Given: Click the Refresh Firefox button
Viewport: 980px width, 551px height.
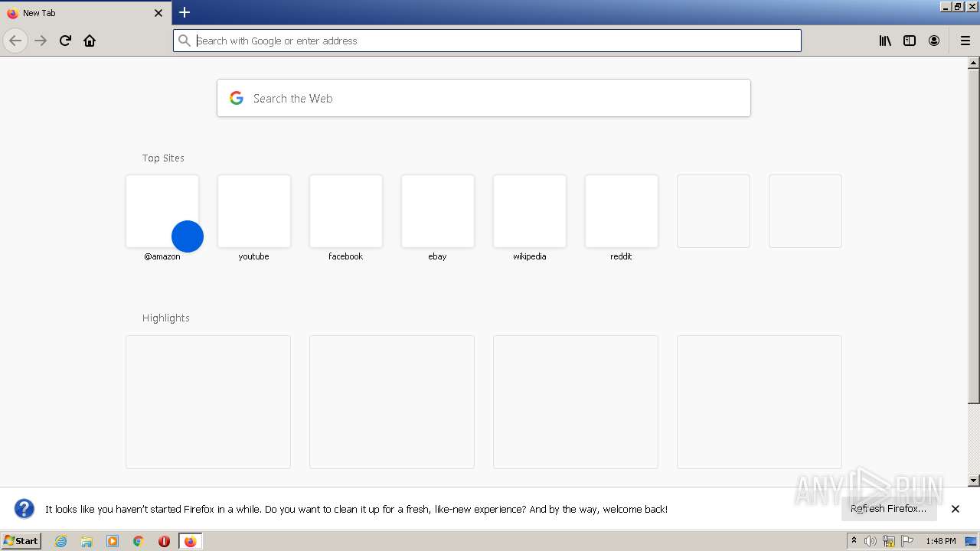Looking at the screenshot, I should pos(889,508).
